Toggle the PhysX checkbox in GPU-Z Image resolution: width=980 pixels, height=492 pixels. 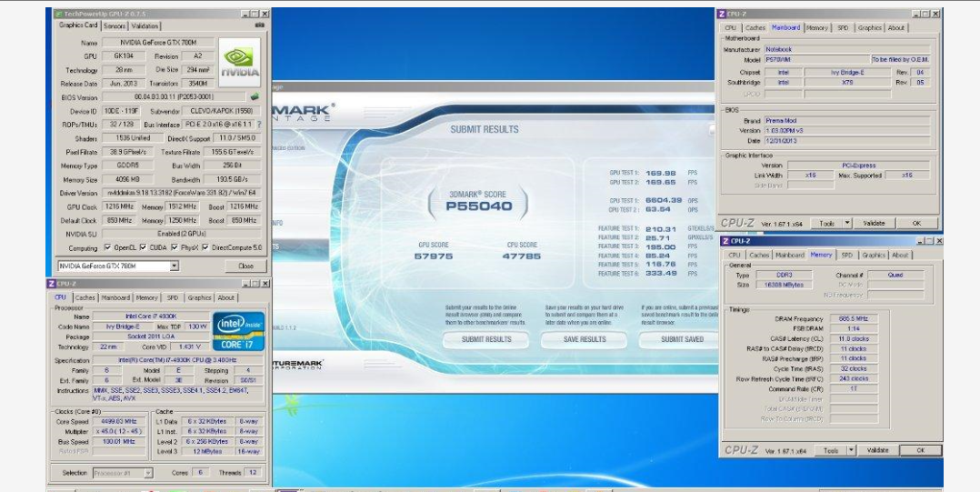pos(175,247)
